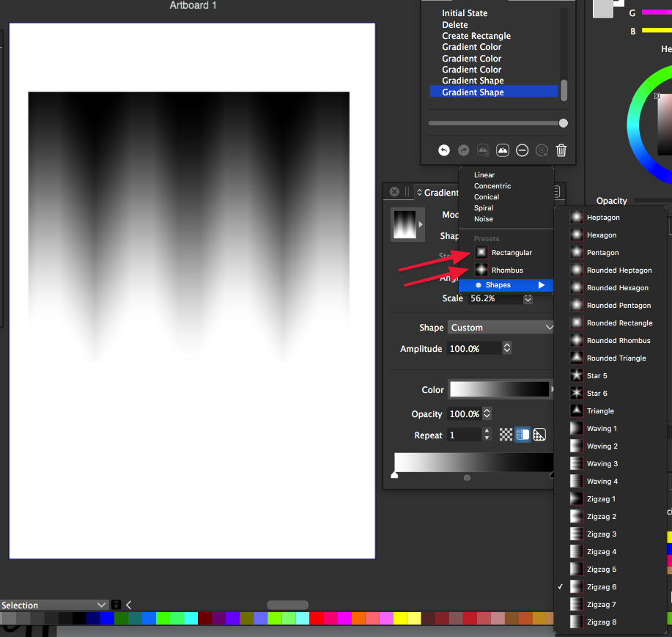Select Create Rectangle history state
Screen dimensions: 672x637
point(476,36)
